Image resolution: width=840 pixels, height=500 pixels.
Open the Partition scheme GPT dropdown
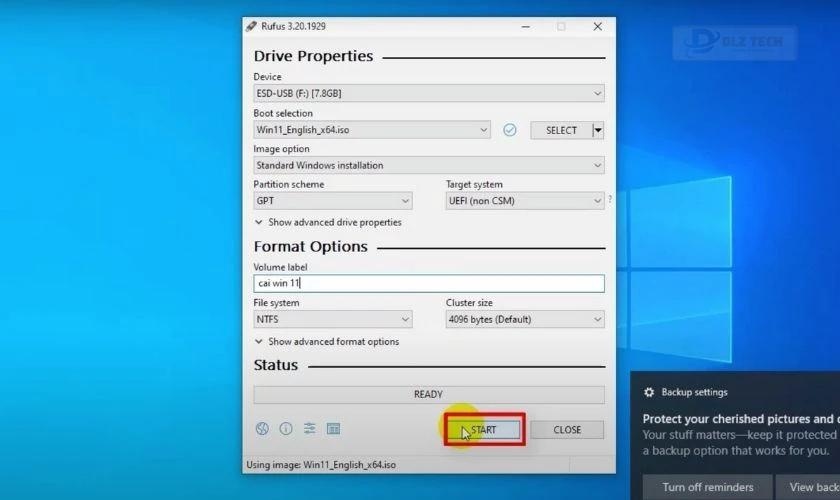tap(333, 201)
